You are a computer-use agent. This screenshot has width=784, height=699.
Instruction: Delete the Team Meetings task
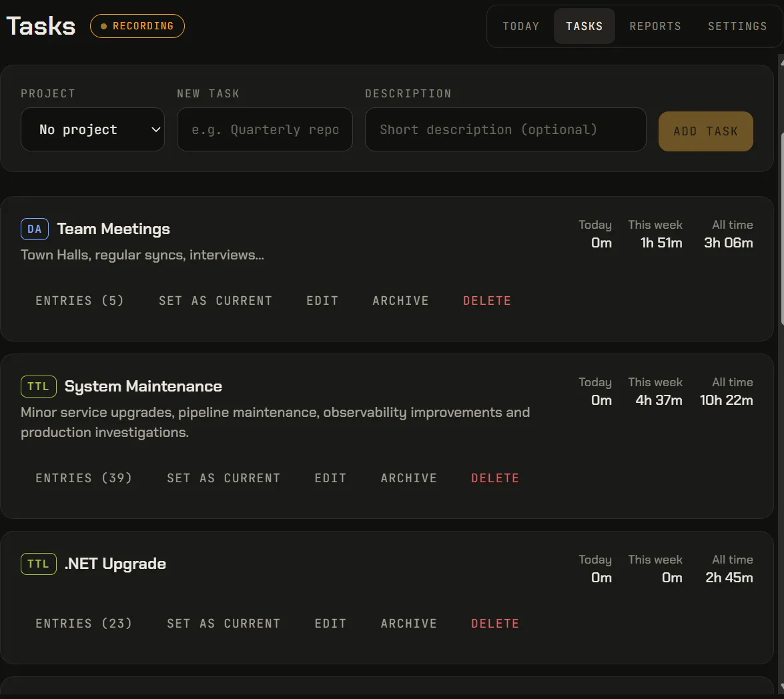pyautogui.click(x=487, y=301)
